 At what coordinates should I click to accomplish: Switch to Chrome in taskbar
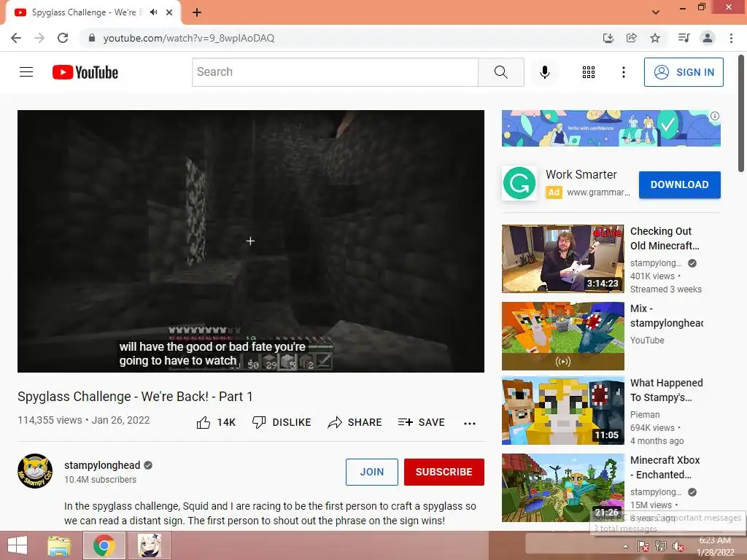(x=104, y=545)
